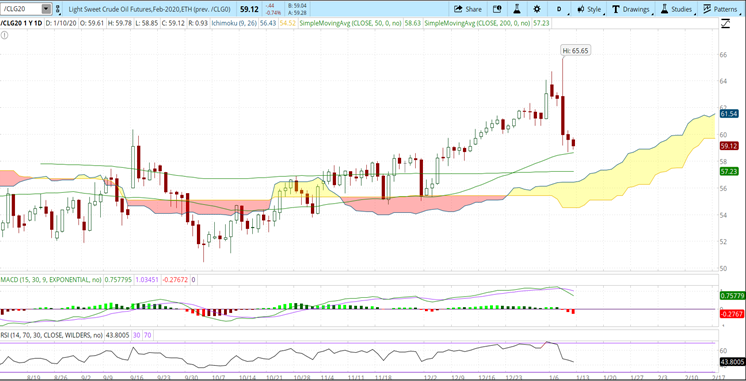
Task: Open the D timeframe dropdown
Action: [x=559, y=9]
